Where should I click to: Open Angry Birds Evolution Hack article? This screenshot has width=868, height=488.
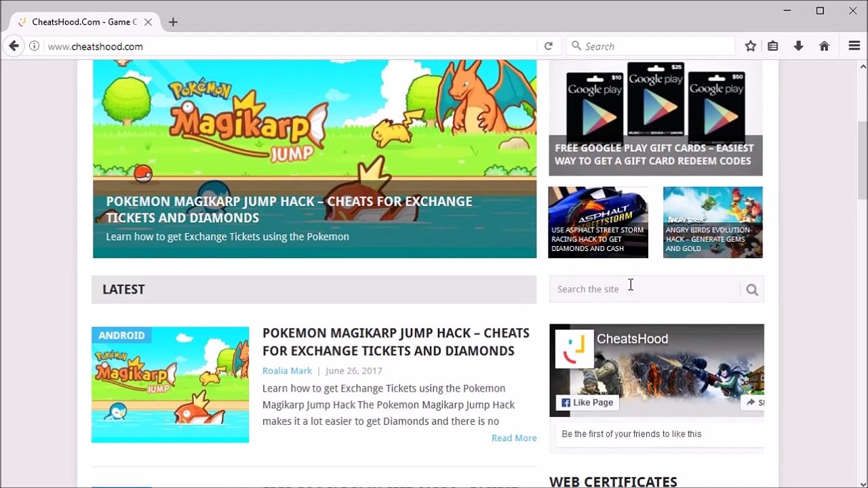[713, 222]
